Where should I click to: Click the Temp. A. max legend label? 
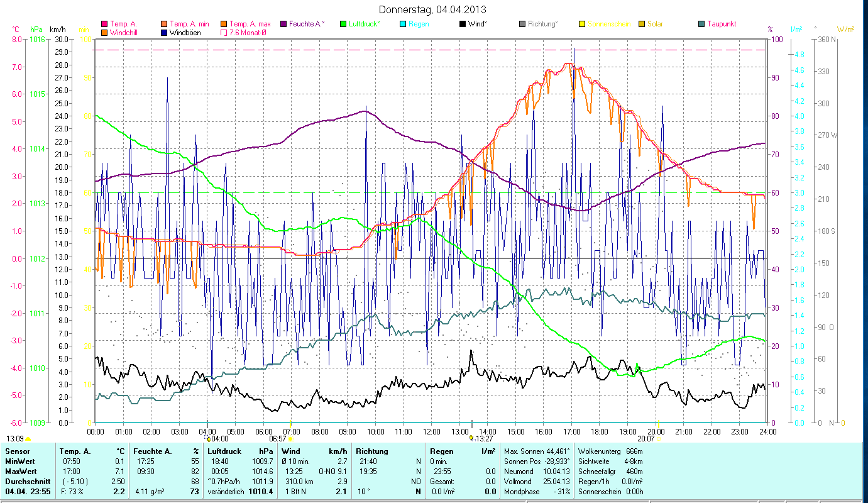(x=250, y=24)
